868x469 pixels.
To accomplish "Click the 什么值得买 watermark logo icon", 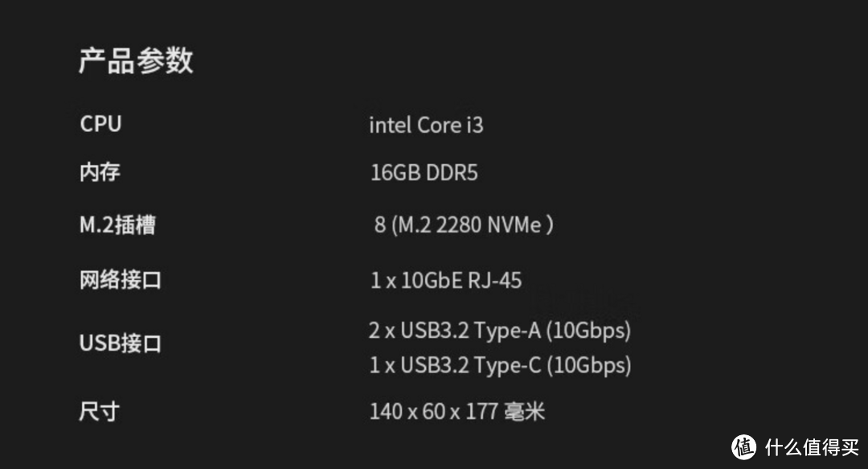I will click(x=744, y=446).
